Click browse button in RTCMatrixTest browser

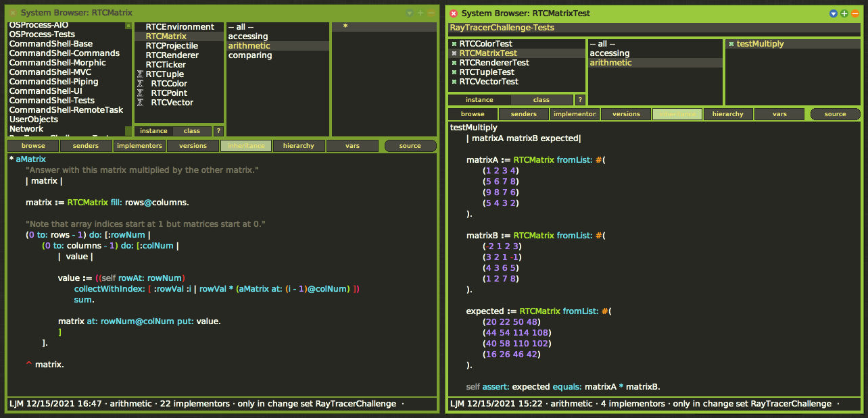click(x=473, y=114)
